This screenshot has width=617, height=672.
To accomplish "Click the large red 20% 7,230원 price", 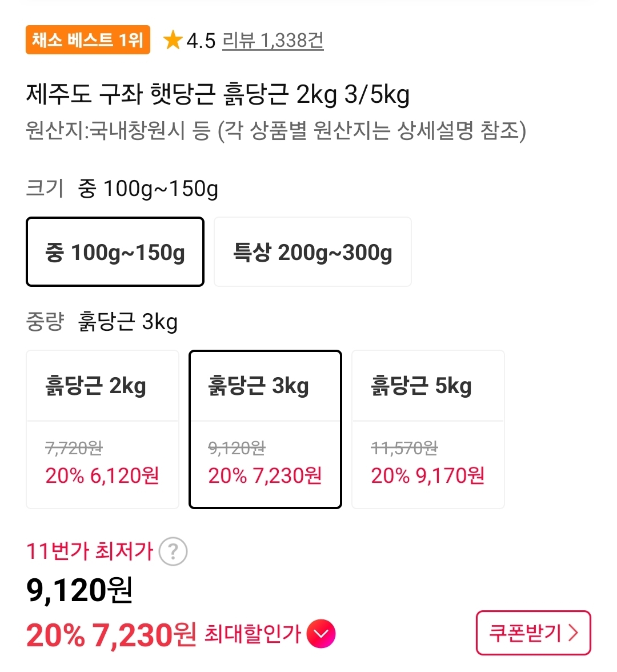I will [111, 634].
